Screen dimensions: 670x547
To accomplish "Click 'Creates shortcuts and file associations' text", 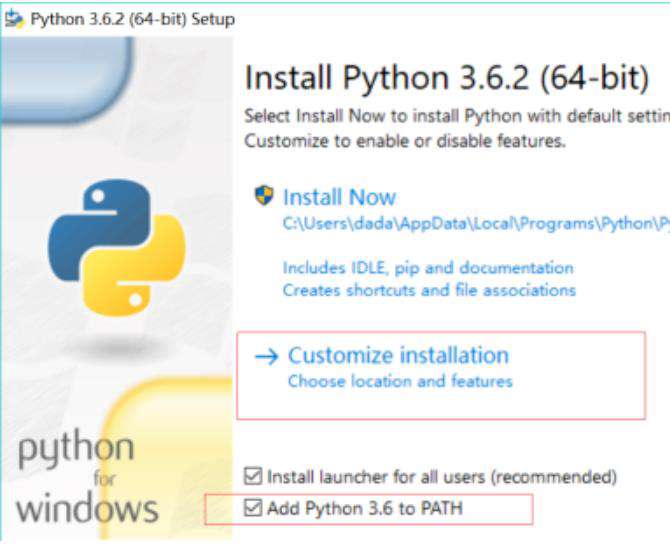I will click(429, 291).
